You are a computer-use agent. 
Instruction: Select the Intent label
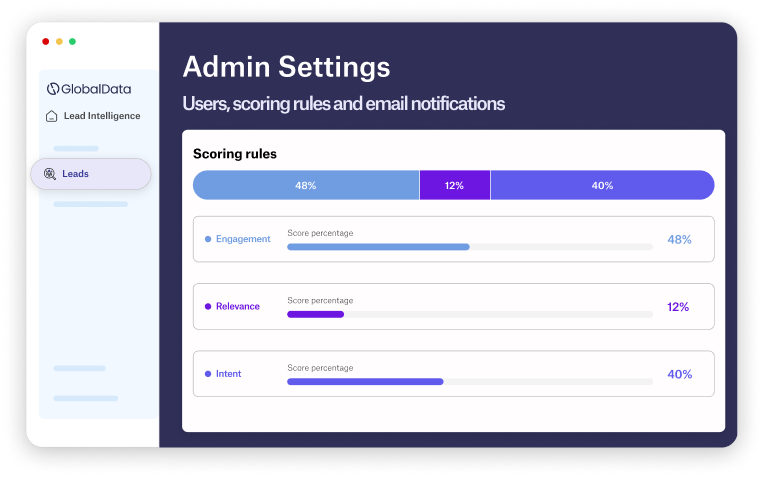(229, 374)
